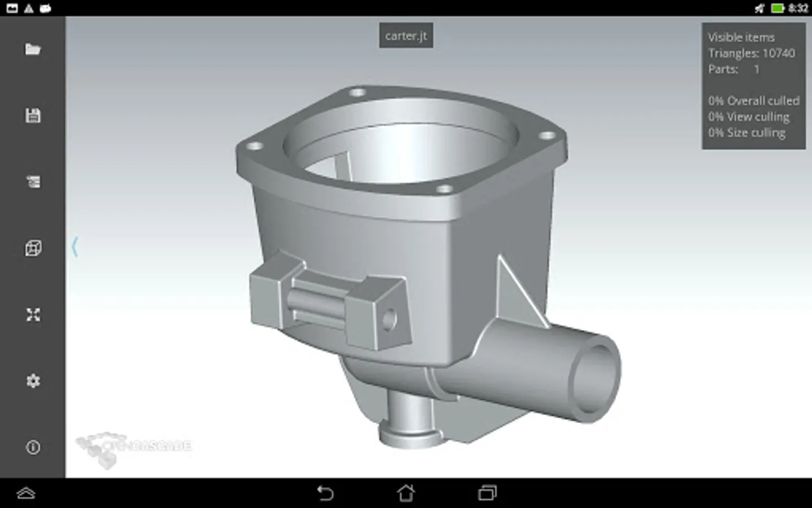Screen dimensions: 812x508
Task: Click the carter.jt file name label
Action: [406, 36]
